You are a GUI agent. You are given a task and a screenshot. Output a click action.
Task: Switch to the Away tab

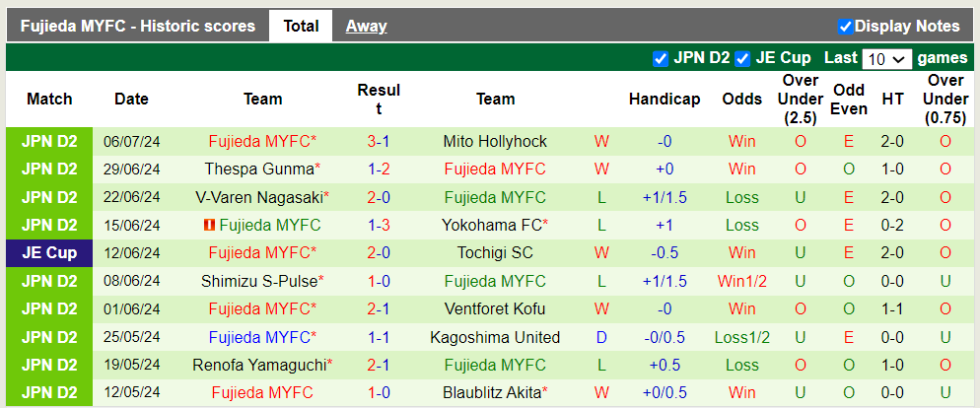coord(366,27)
